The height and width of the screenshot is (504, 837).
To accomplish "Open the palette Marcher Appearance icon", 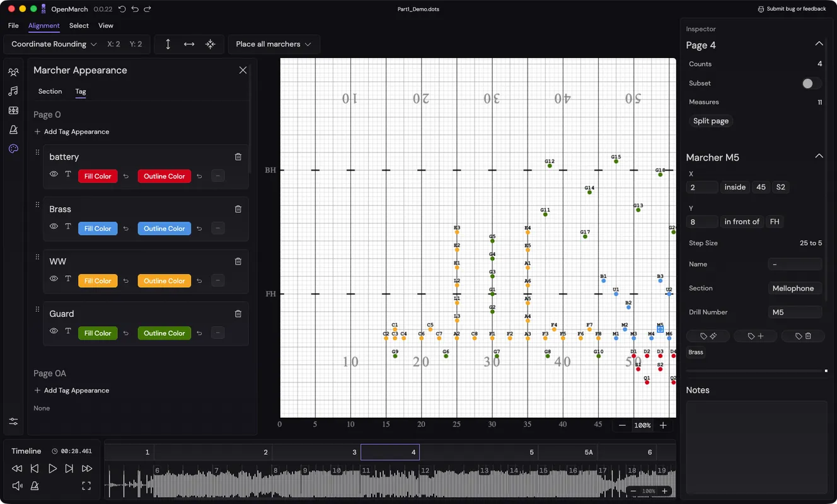I will [13, 149].
